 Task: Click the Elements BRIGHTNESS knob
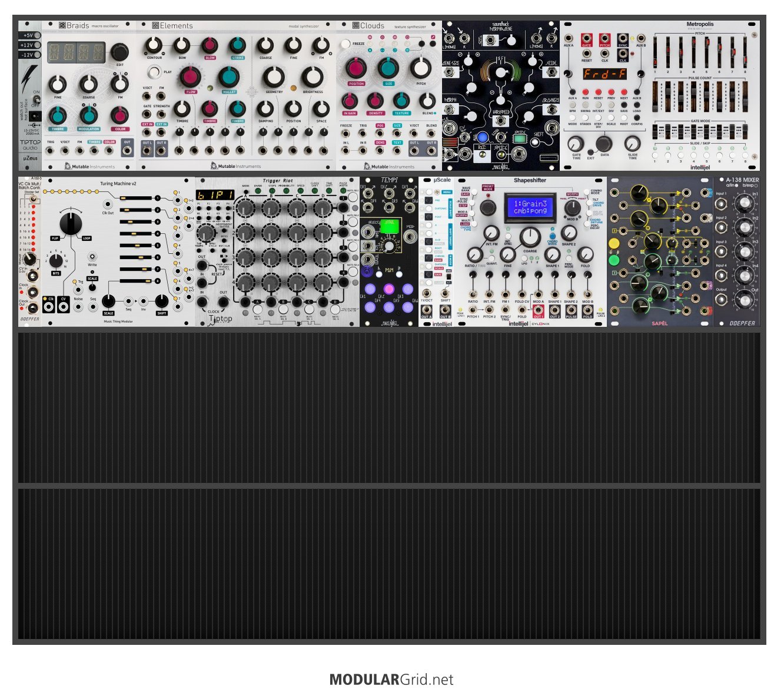pos(313,77)
